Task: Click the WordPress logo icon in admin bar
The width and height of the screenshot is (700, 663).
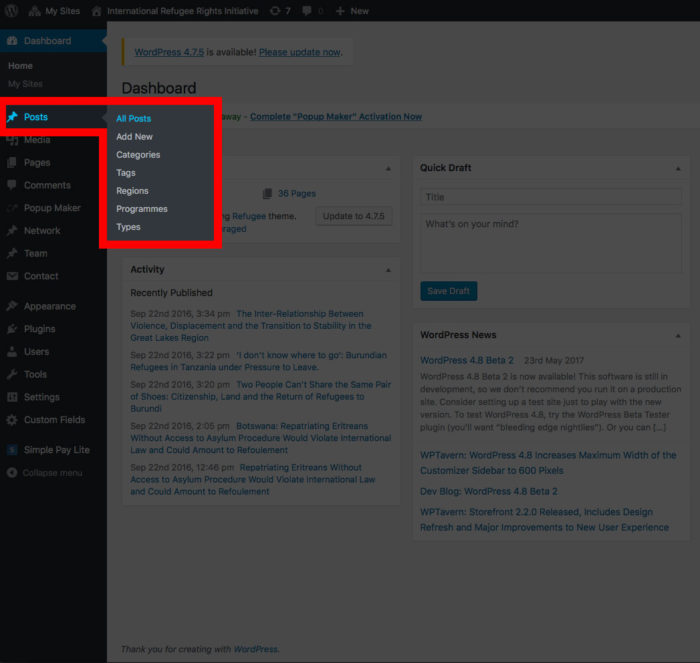Action: pyautogui.click(x=11, y=11)
